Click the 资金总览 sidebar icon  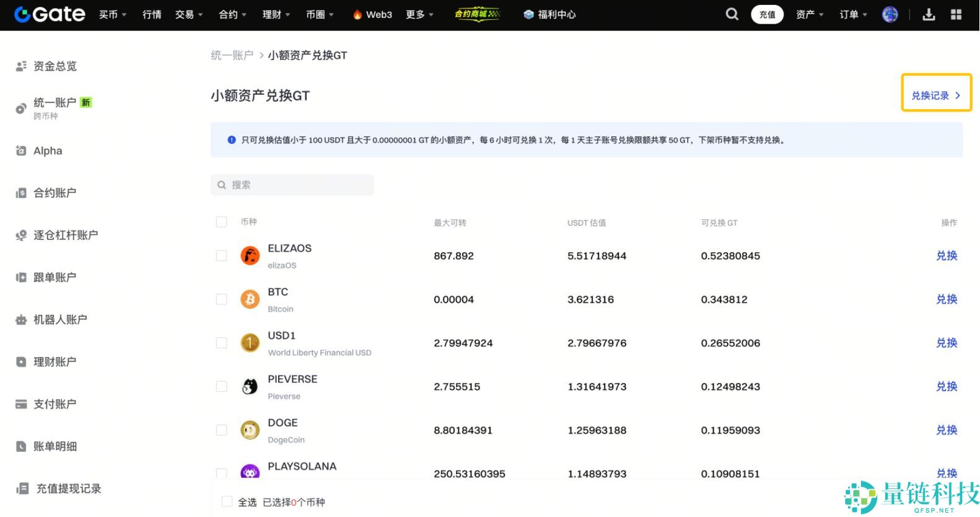[x=21, y=66]
